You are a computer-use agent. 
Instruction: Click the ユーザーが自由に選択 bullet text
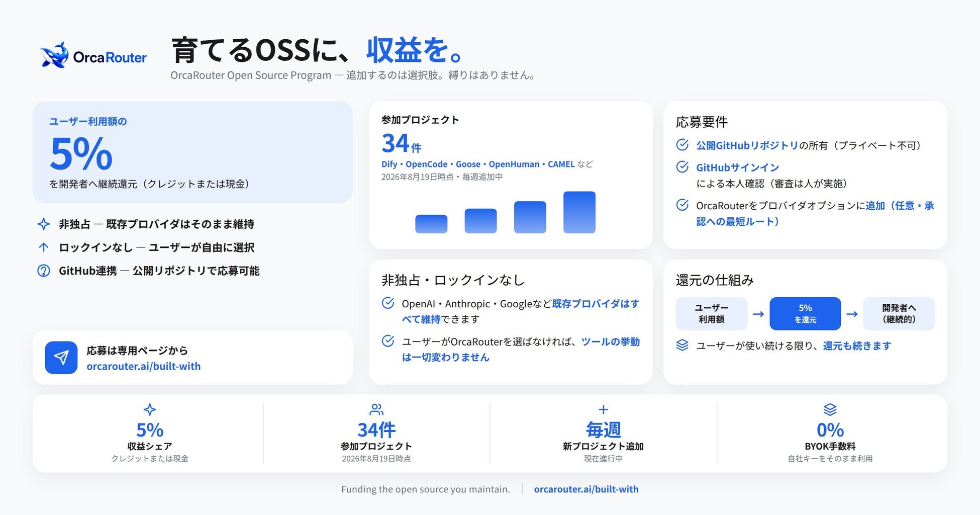point(202,247)
